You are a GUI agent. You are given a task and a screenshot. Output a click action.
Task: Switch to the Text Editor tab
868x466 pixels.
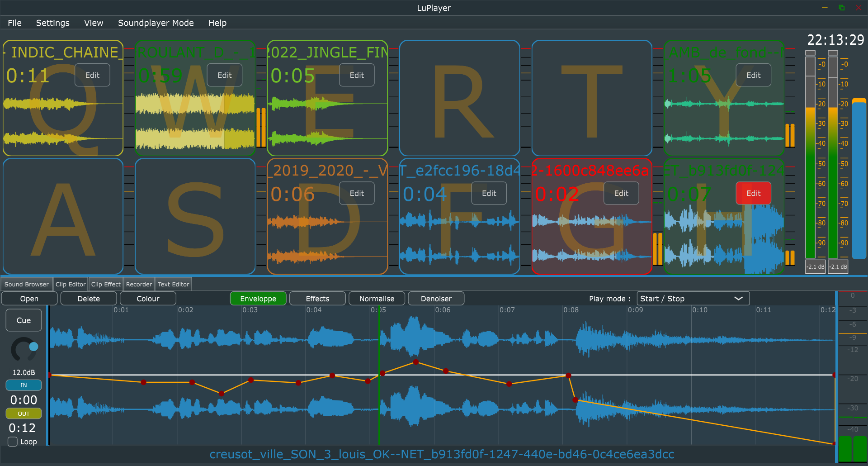click(x=173, y=284)
